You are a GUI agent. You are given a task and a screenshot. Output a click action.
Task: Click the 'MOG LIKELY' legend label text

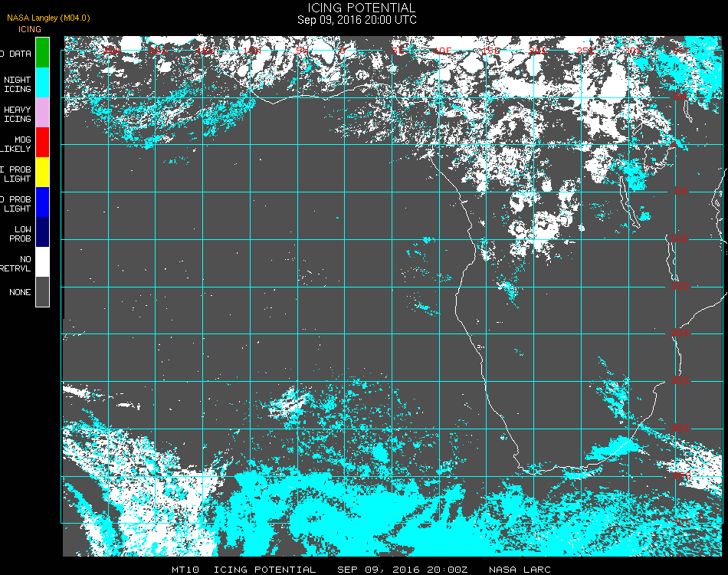tap(16, 144)
